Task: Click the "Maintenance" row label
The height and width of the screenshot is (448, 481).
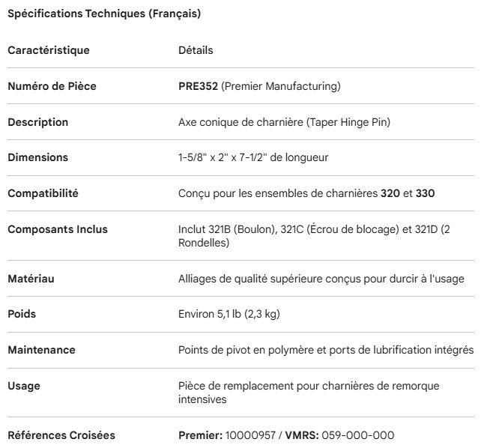Action: pyautogui.click(x=41, y=350)
